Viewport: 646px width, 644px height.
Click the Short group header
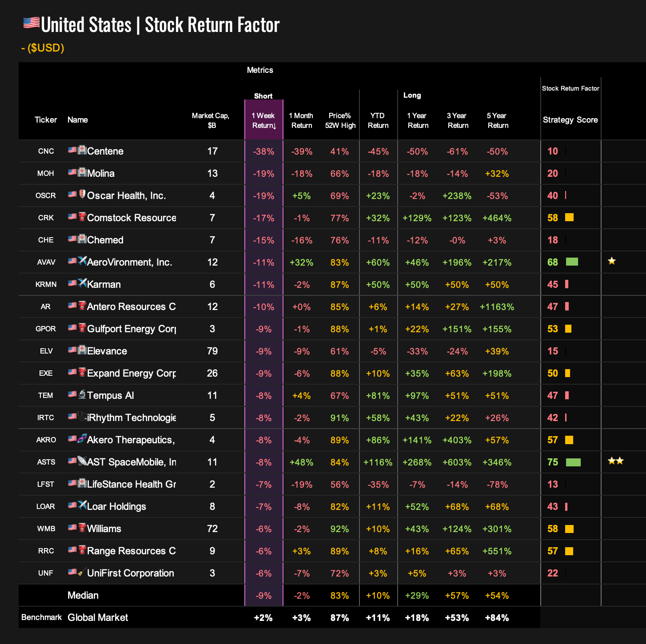tap(263, 96)
